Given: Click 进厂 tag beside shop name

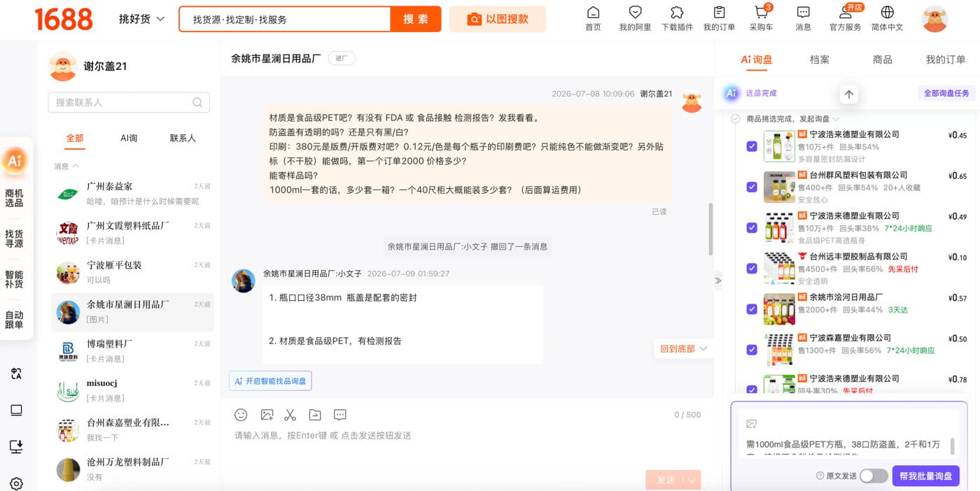Looking at the screenshot, I should (x=342, y=58).
